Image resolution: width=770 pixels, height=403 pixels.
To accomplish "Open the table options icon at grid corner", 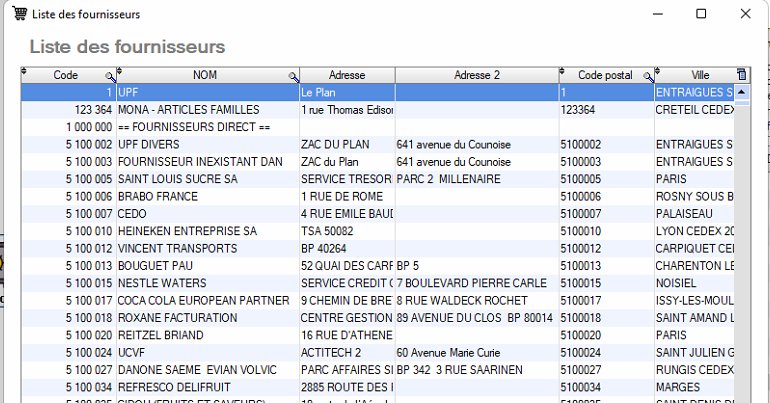I will point(741,75).
